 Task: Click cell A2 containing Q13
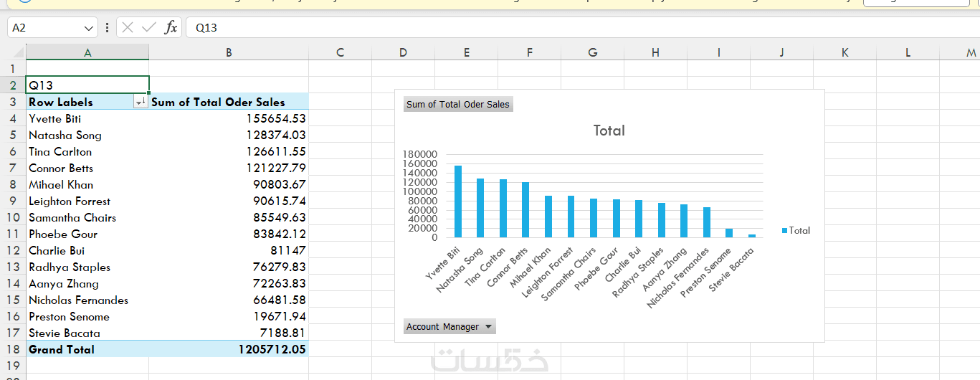tap(87, 85)
